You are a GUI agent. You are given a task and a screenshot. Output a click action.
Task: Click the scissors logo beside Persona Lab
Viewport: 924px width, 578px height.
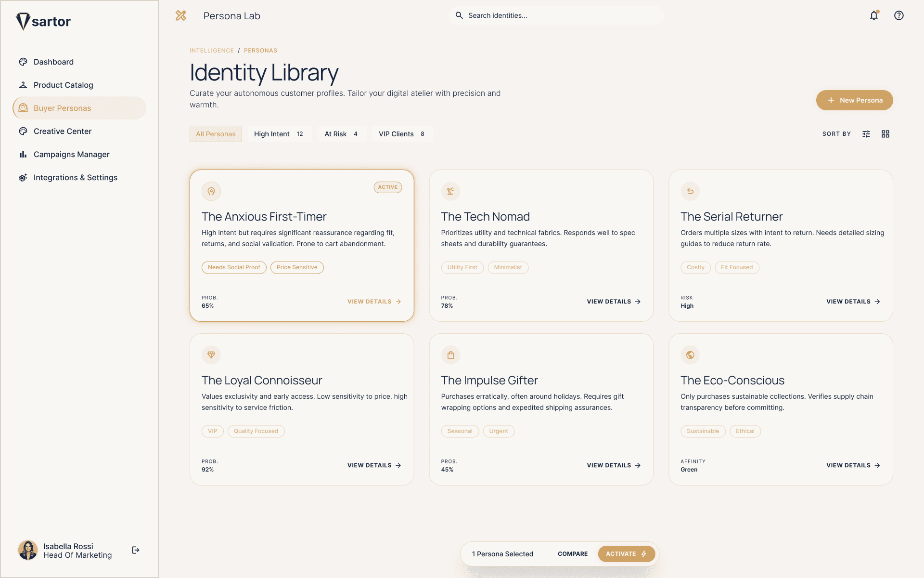181,15
